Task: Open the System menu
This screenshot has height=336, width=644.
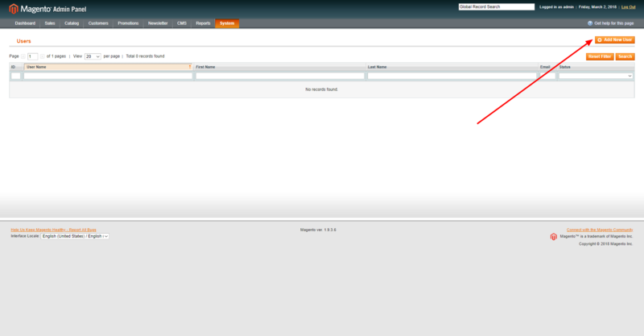Action: tap(227, 23)
